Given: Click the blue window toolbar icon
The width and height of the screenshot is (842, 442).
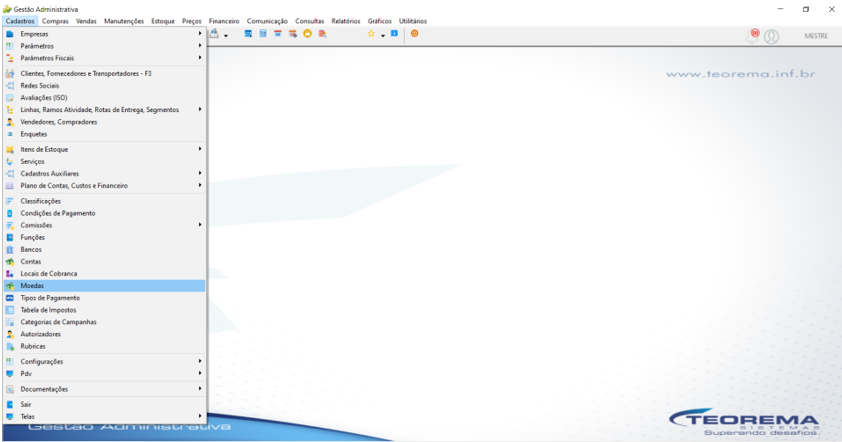Looking at the screenshot, I should point(248,34).
